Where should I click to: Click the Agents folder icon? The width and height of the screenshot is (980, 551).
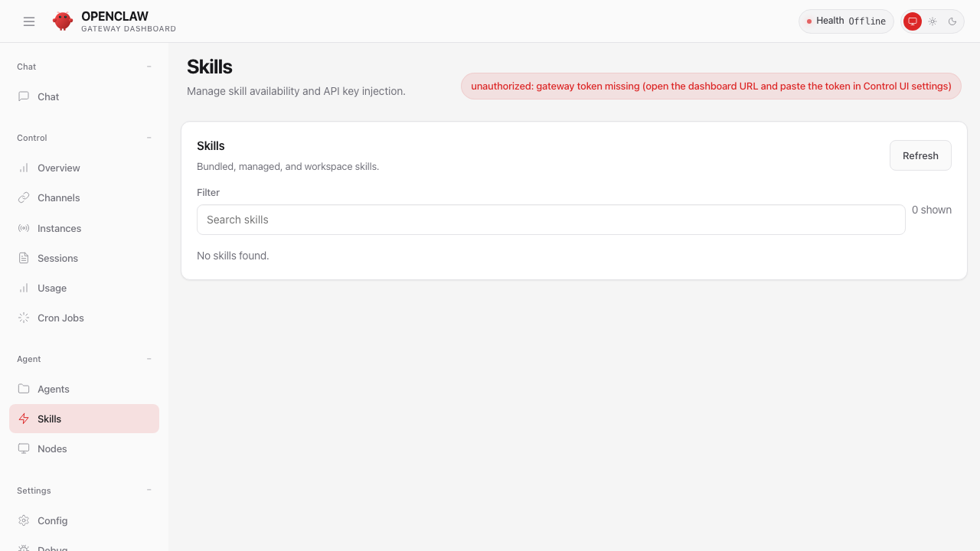[x=24, y=389]
